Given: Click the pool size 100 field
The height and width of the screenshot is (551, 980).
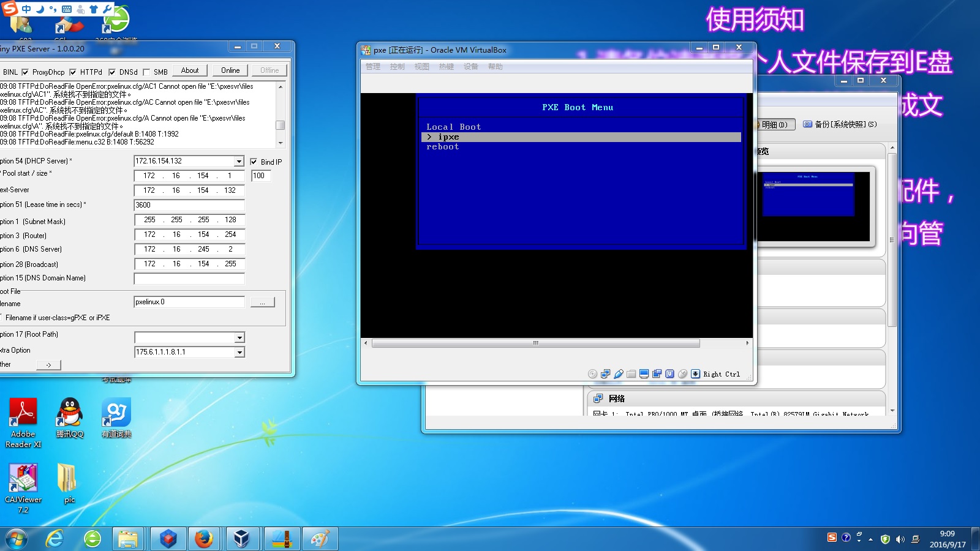Looking at the screenshot, I should (261, 176).
